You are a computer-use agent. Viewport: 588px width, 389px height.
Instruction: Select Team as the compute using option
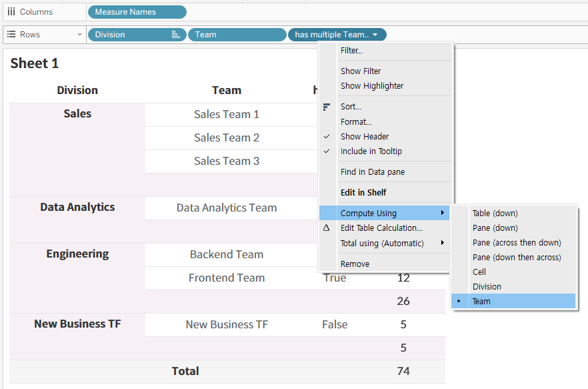(x=481, y=302)
